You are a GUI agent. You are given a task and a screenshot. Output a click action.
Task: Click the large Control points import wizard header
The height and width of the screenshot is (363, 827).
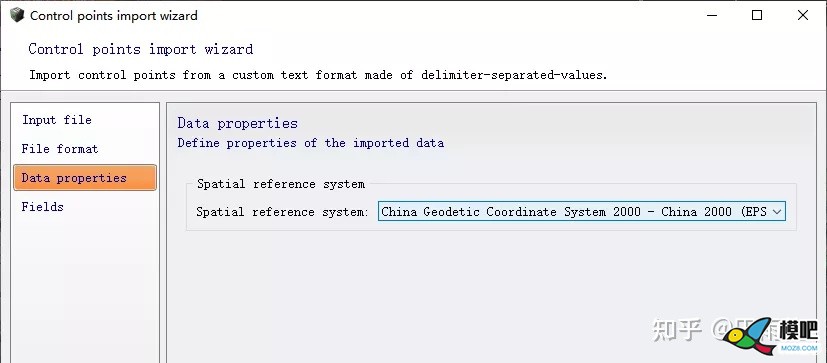(141, 49)
